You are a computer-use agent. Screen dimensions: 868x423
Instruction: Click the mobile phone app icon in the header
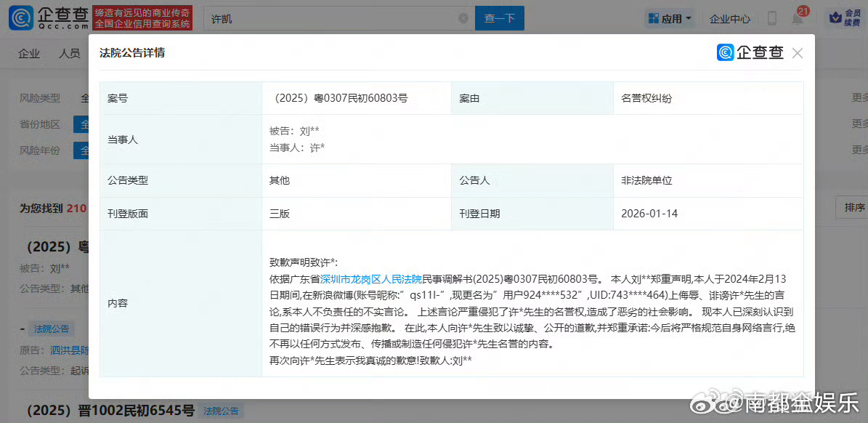(x=771, y=17)
